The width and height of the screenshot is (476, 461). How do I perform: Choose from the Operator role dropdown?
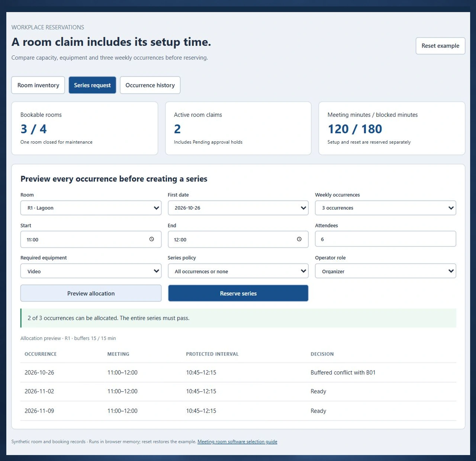pos(385,271)
